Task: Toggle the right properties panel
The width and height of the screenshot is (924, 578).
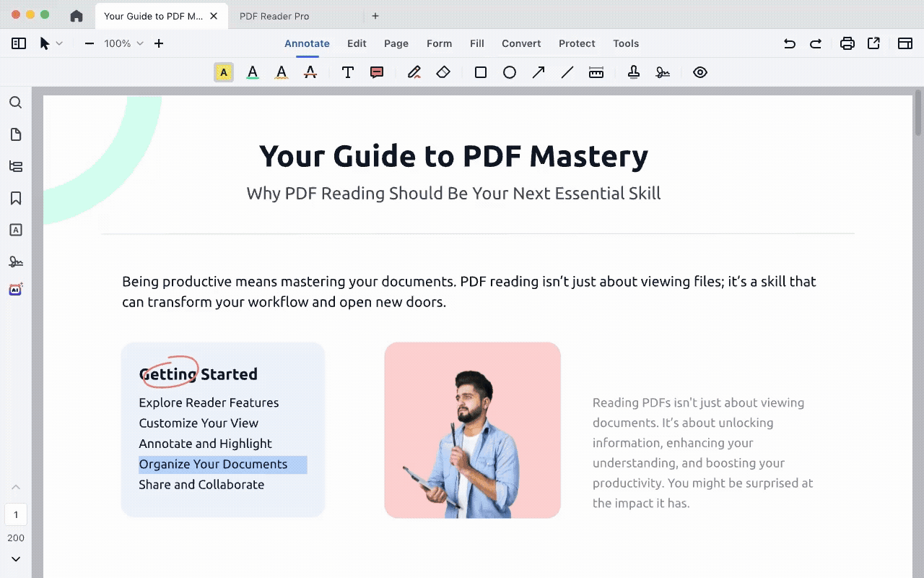Action: [x=905, y=43]
